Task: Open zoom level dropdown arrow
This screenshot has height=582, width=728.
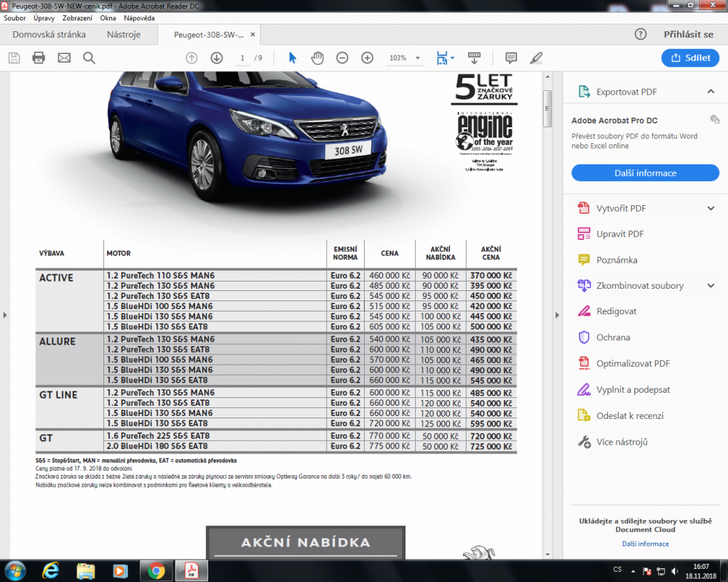Action: 417,58
